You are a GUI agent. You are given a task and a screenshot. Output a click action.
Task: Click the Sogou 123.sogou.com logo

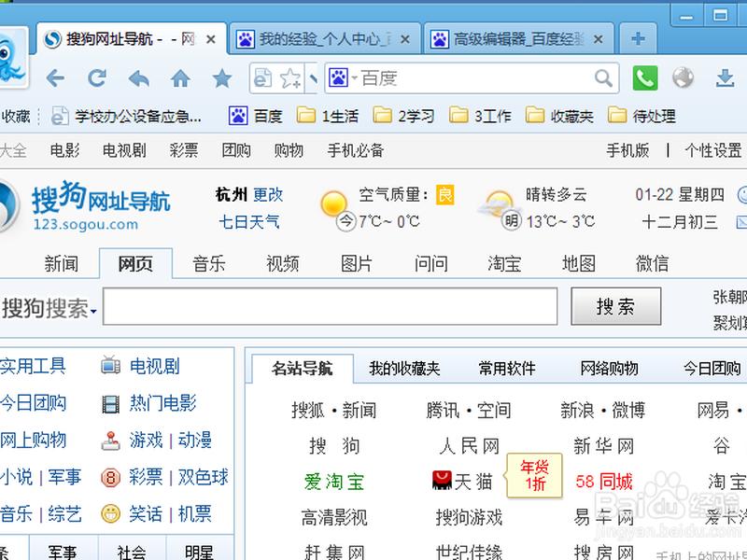point(86,207)
